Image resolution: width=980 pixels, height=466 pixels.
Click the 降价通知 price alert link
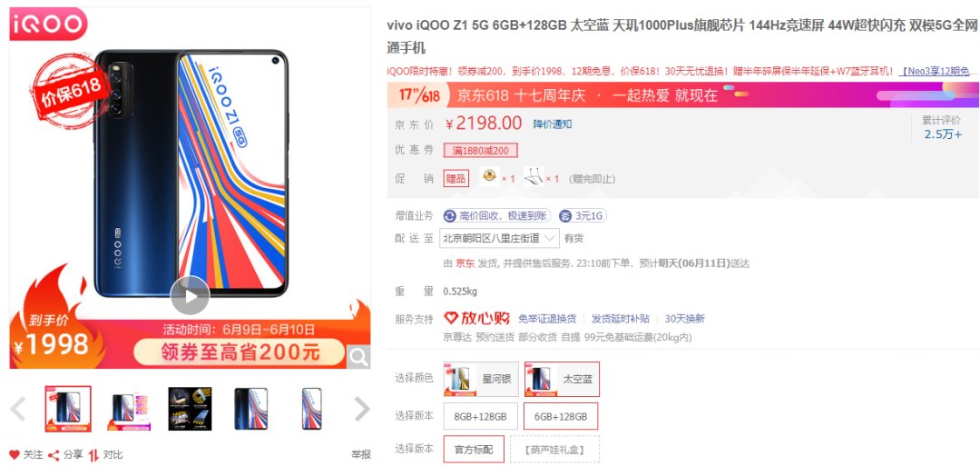click(553, 124)
